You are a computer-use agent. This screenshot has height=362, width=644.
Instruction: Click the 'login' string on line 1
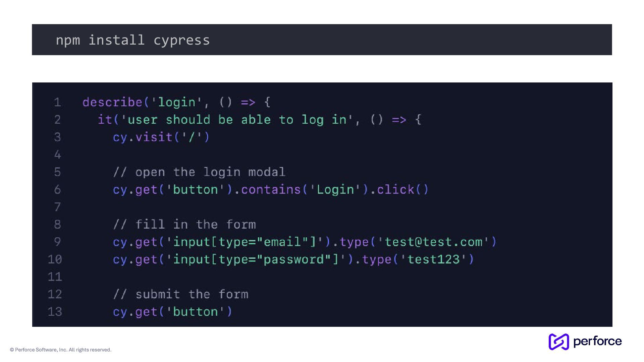[x=176, y=102]
